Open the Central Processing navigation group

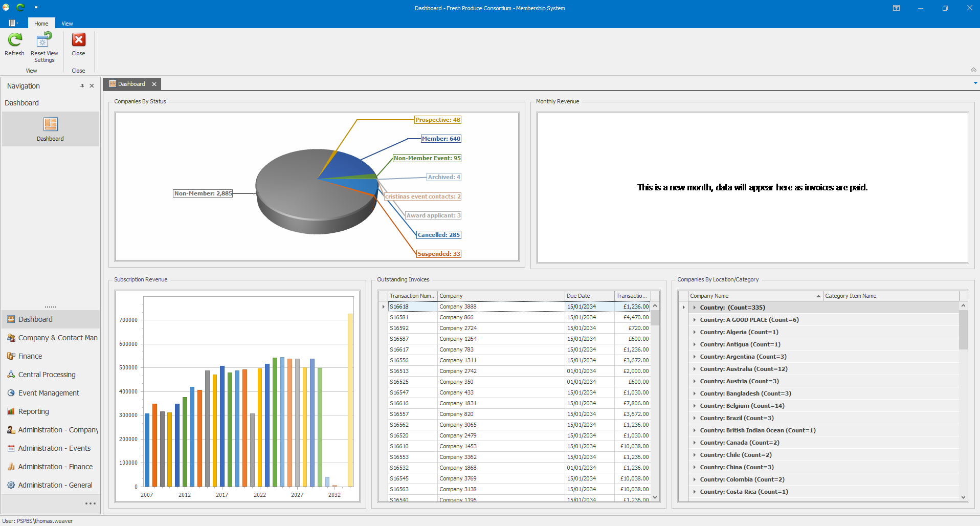[51, 375]
